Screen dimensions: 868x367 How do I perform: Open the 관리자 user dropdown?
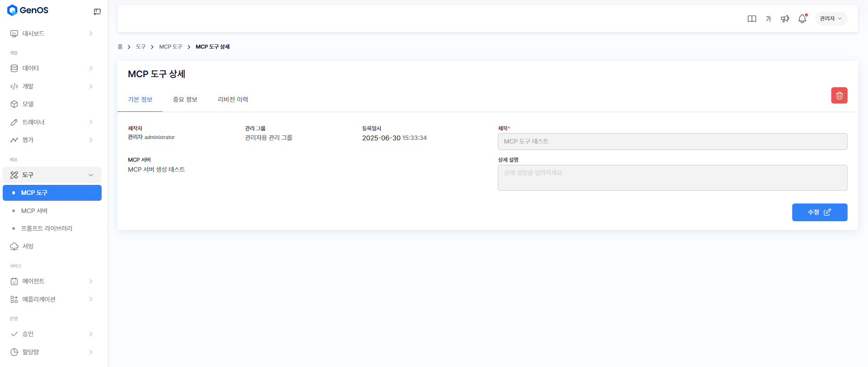(830, 19)
